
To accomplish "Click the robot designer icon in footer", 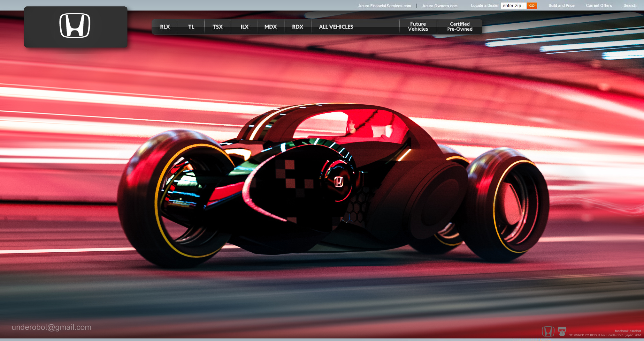I will (562, 331).
